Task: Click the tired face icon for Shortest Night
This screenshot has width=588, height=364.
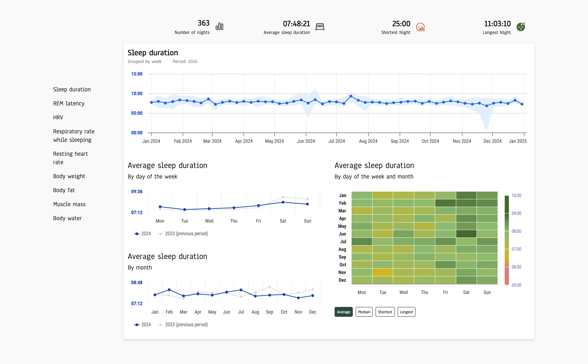Action: 420,27
